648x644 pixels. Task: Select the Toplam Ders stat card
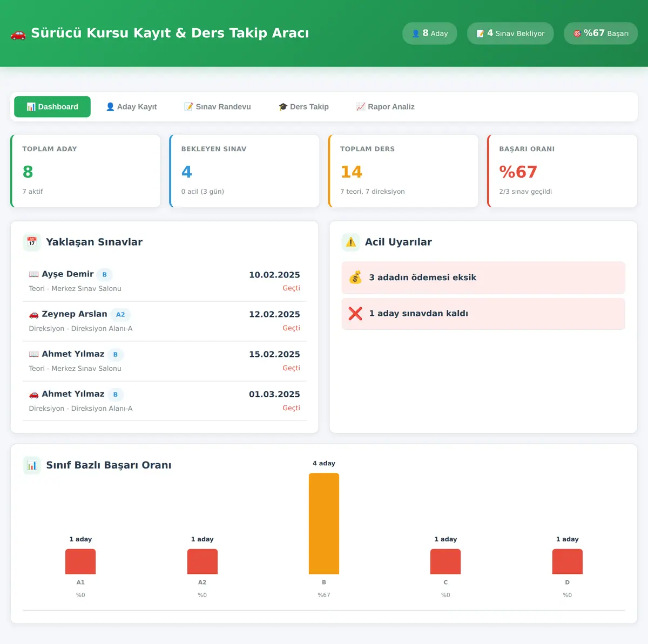pos(403,171)
